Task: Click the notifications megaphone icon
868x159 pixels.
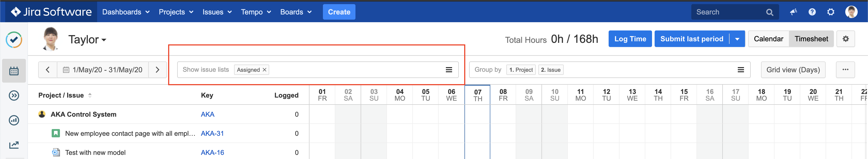Action: [x=793, y=12]
